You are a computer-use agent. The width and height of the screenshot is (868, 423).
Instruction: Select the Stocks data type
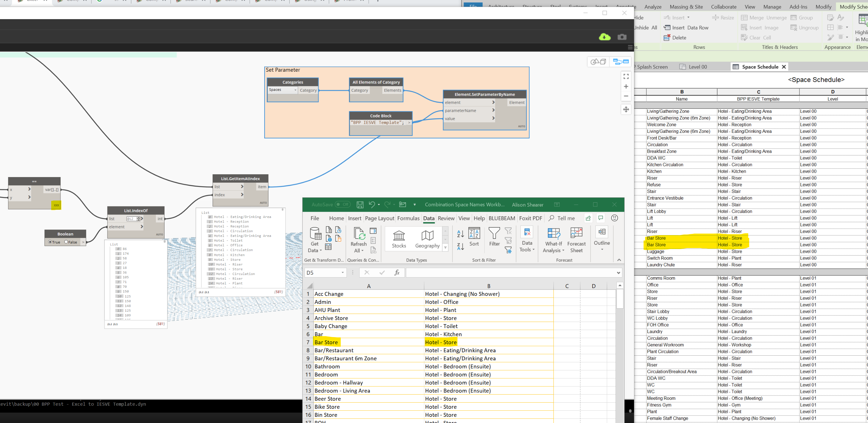coord(399,239)
